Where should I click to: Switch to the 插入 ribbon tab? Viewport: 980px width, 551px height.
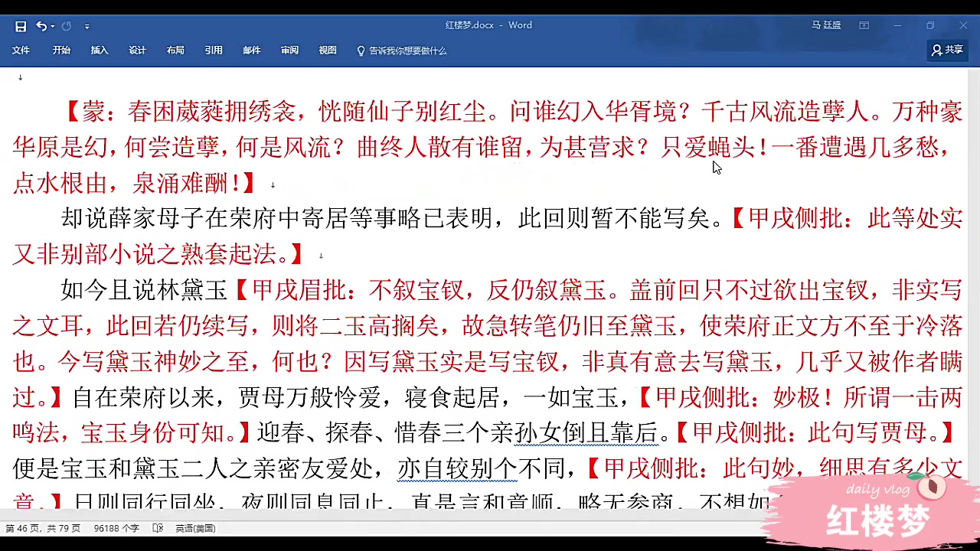[100, 51]
